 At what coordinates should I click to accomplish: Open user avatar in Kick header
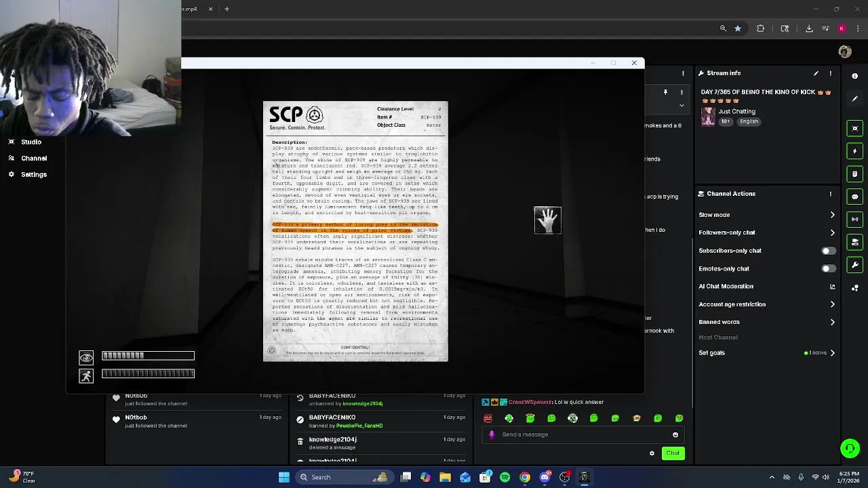pyautogui.click(x=844, y=52)
